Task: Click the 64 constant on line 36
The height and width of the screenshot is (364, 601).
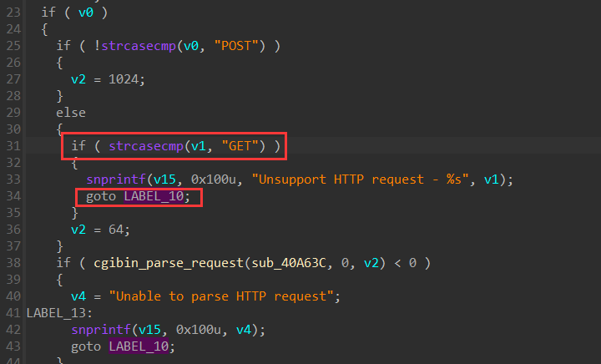Action: (116, 230)
